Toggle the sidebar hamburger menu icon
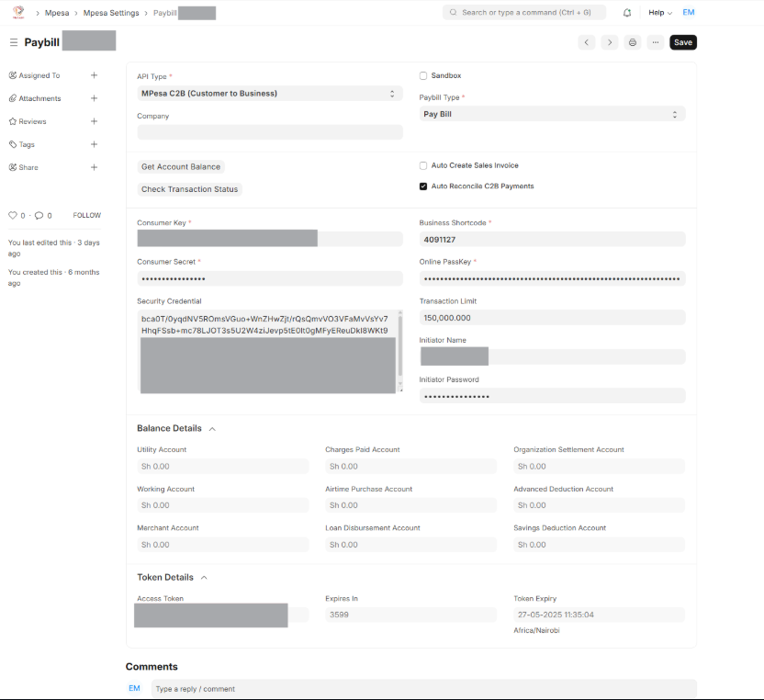764x700 pixels. click(14, 42)
